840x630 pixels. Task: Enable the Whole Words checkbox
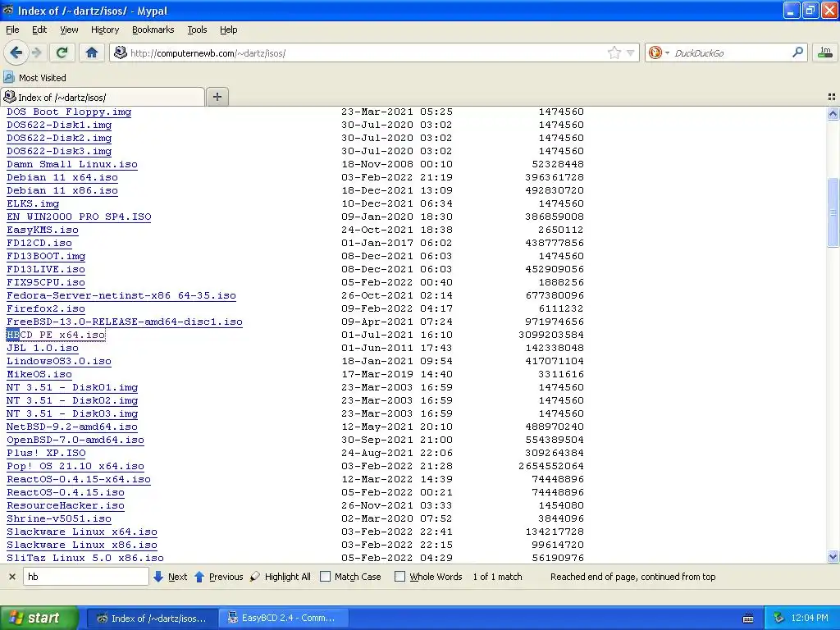click(399, 577)
